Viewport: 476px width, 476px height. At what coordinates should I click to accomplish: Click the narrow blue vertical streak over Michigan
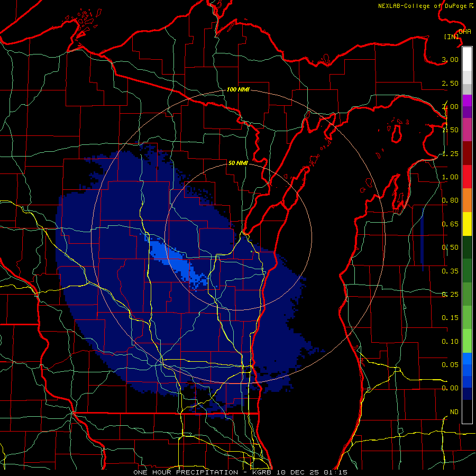[x=422, y=239]
